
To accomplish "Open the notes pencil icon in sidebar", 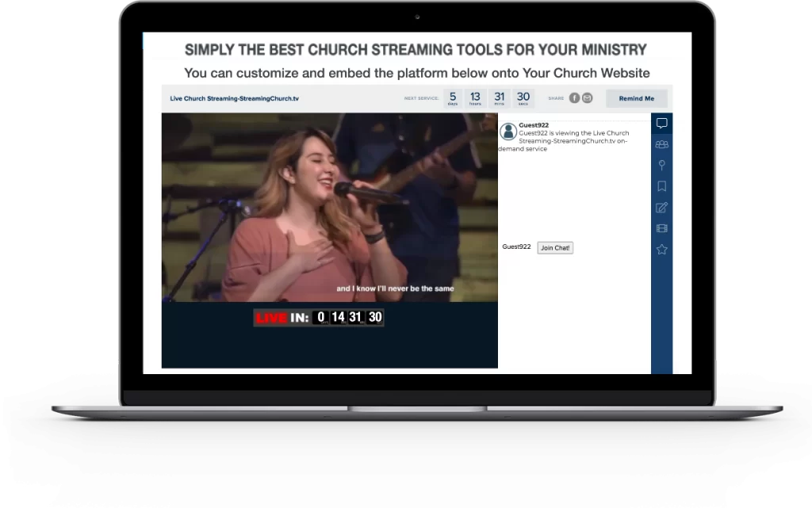I will click(661, 208).
